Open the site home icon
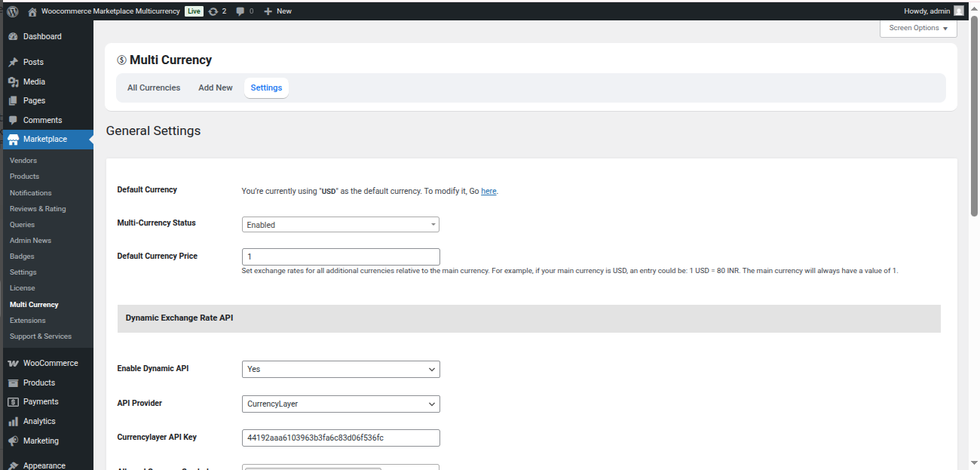 click(x=32, y=11)
